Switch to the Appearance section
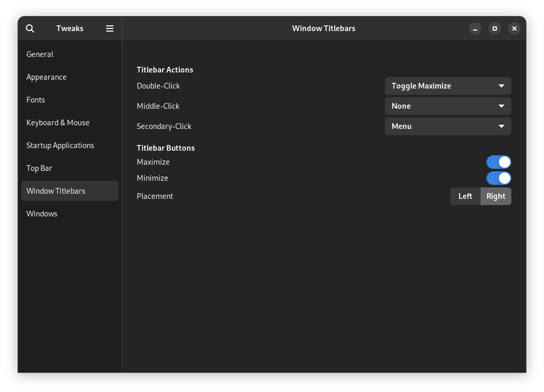The height and width of the screenshot is (392, 544). (x=47, y=77)
